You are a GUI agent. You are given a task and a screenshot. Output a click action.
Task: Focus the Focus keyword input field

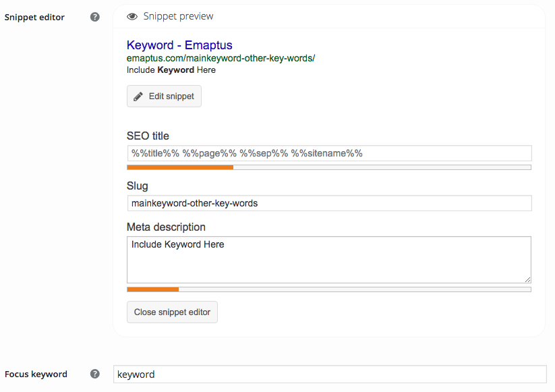pos(329,374)
